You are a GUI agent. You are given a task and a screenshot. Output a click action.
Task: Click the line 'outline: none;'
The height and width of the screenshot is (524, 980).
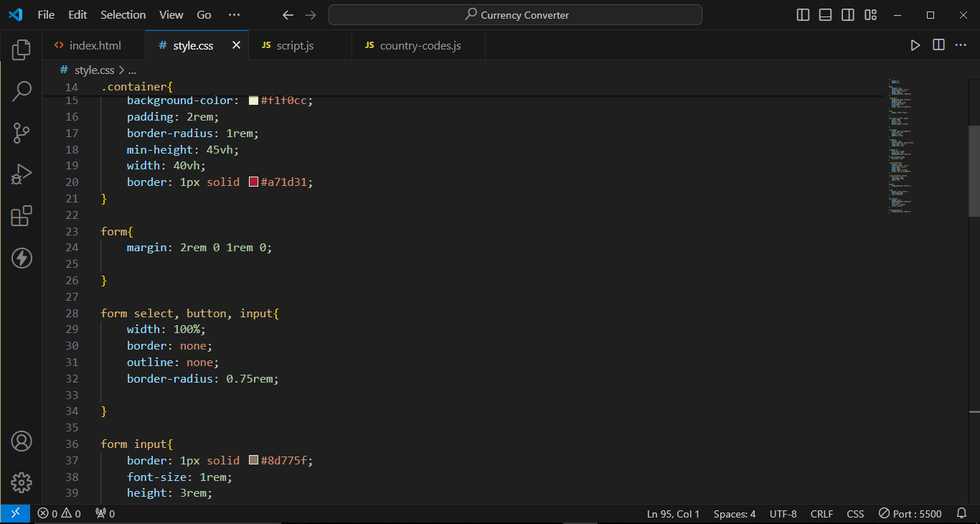coord(173,362)
